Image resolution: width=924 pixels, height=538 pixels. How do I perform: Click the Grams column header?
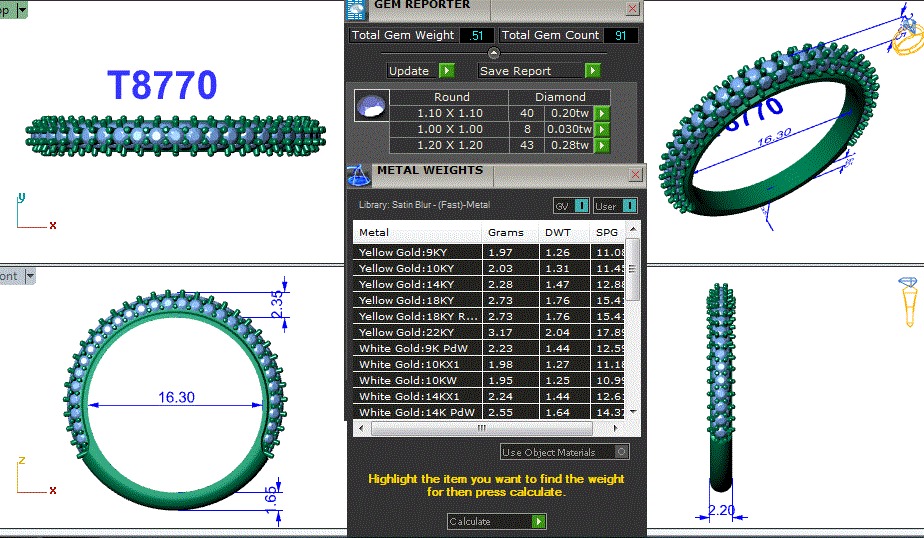(x=505, y=233)
